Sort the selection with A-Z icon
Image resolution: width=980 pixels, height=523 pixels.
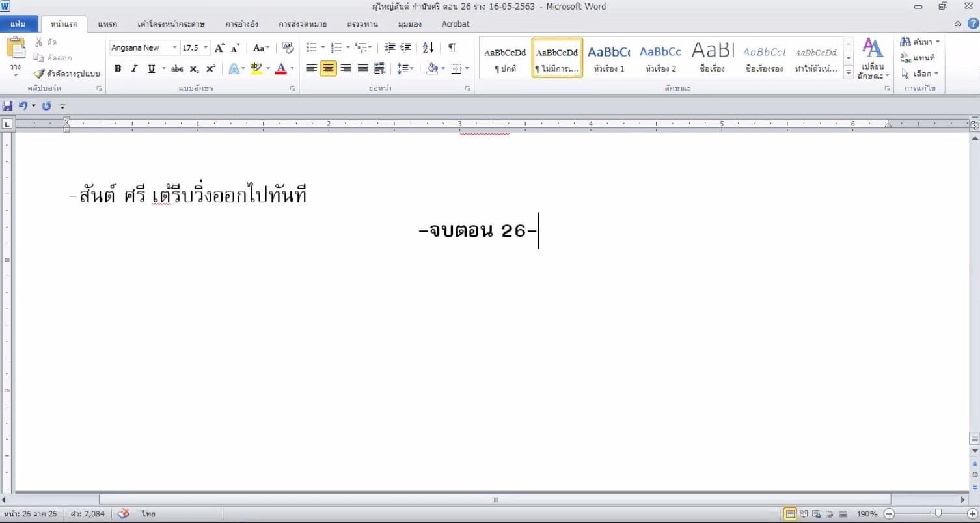(428, 48)
